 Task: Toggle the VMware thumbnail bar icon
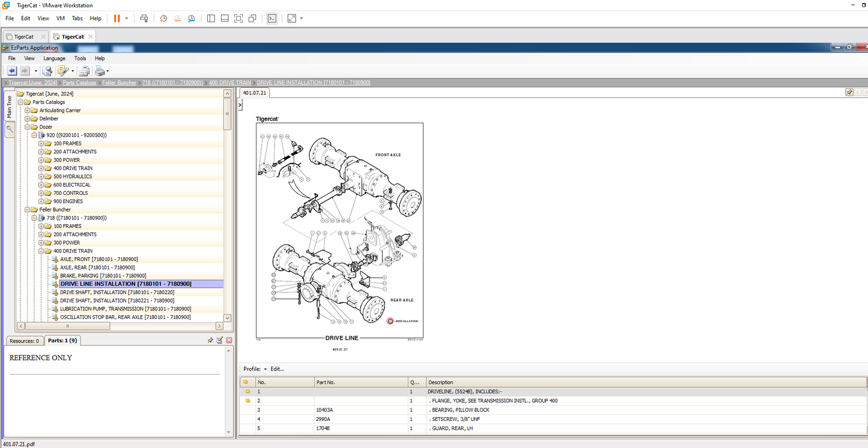[x=225, y=19]
